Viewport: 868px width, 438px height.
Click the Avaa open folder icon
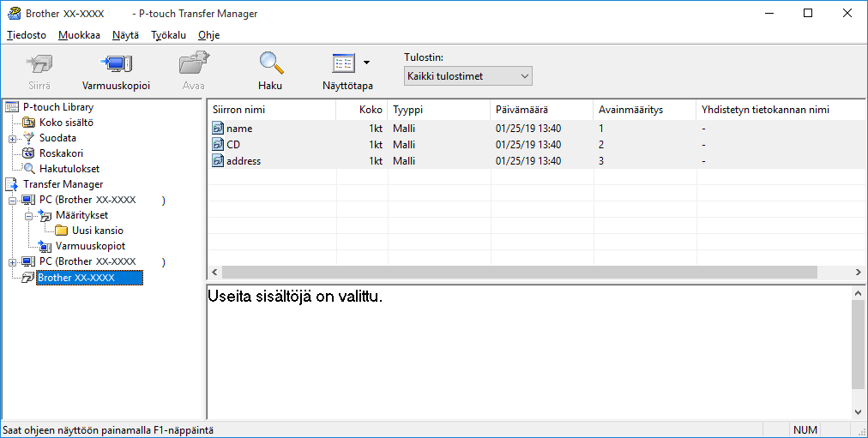(194, 63)
